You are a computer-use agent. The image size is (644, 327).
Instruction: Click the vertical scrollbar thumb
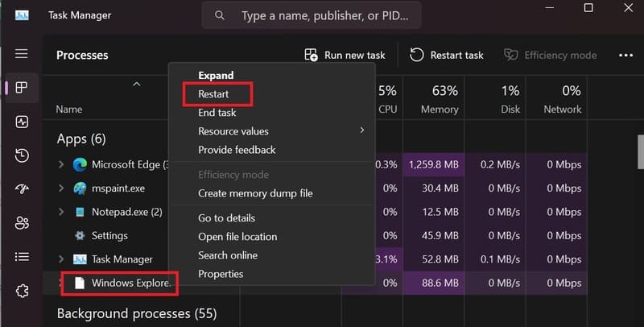(640, 151)
